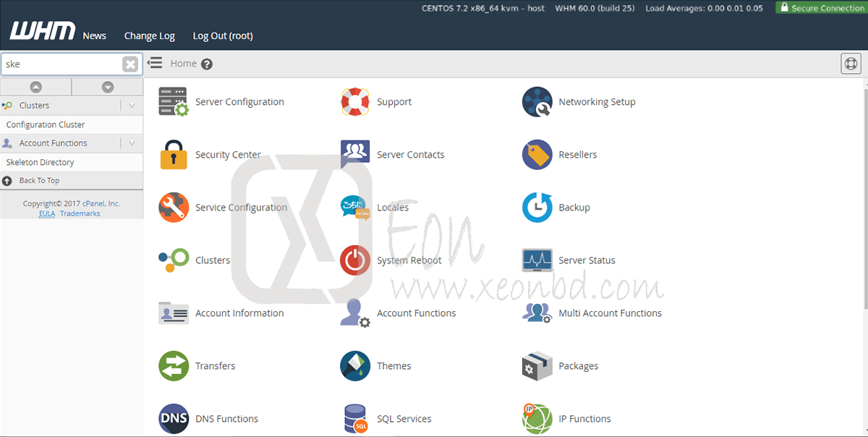Click the sidebar search input field
868x437 pixels.
coord(61,64)
